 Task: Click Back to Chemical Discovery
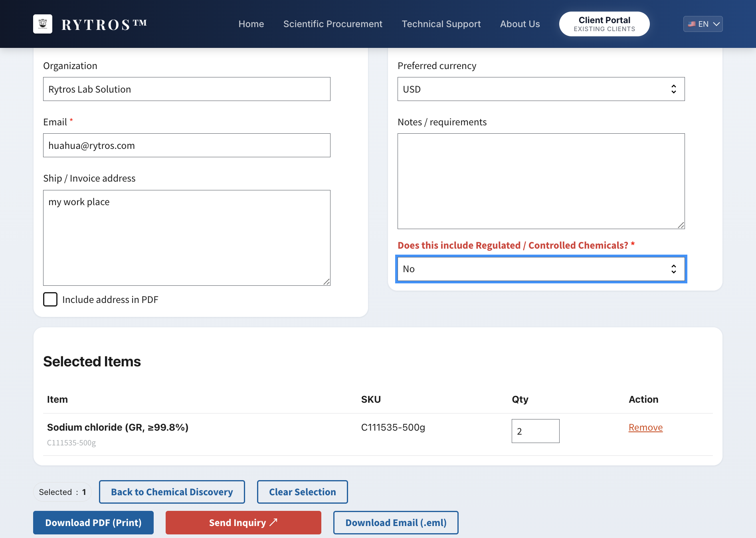coord(172,492)
